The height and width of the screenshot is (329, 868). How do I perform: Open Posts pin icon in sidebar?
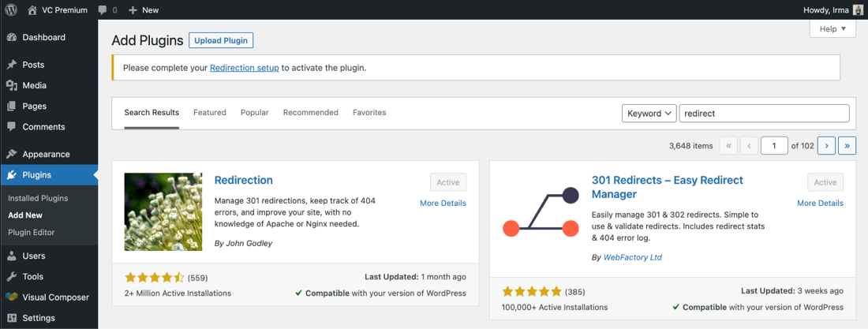coord(12,65)
